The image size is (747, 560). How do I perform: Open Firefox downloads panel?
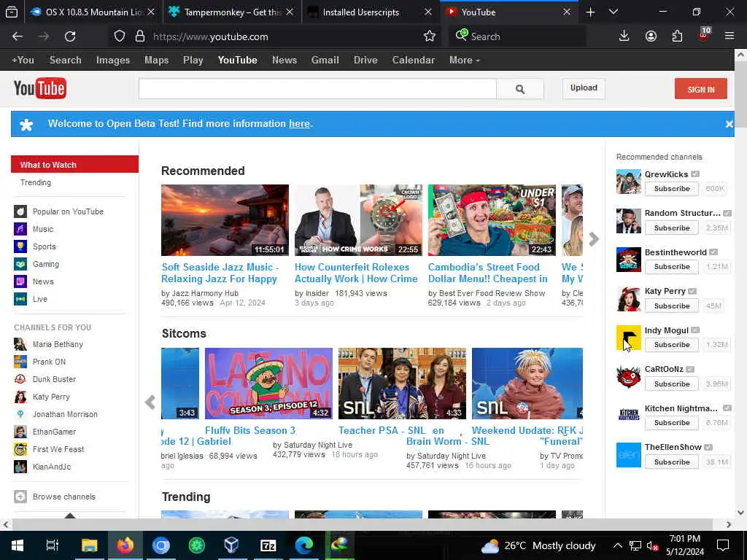(x=624, y=36)
